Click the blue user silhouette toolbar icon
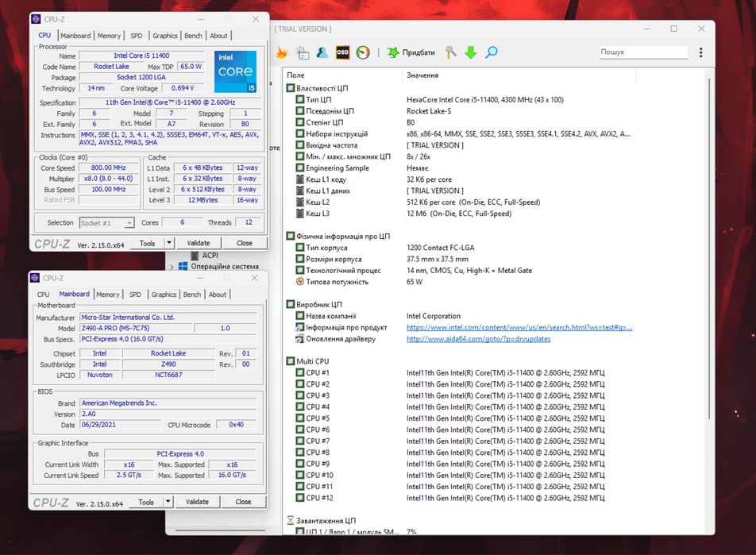Screen dimensions: 756x555 [322, 52]
